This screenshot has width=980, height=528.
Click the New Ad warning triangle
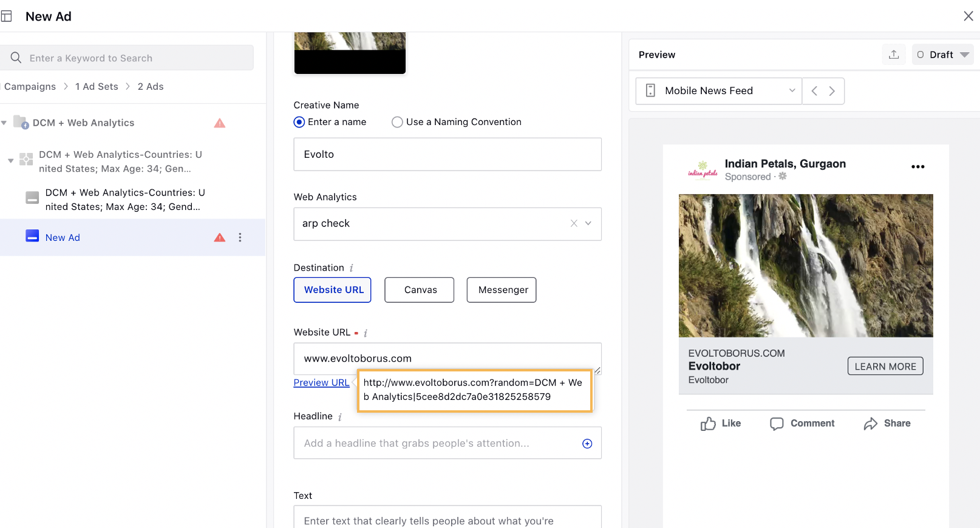(x=220, y=237)
